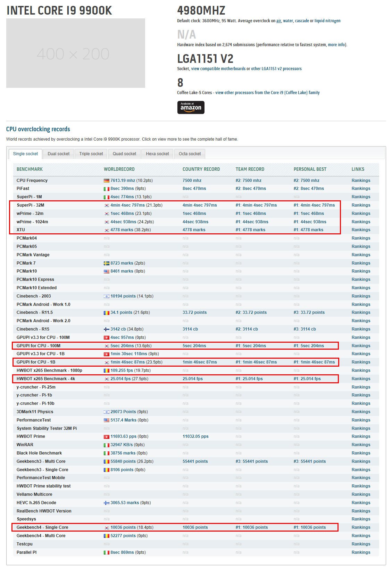Open the 52277 points Geekbench4 Multi Core record
Image resolution: width=392 pixels, height=567 pixels.
(x=123, y=536)
